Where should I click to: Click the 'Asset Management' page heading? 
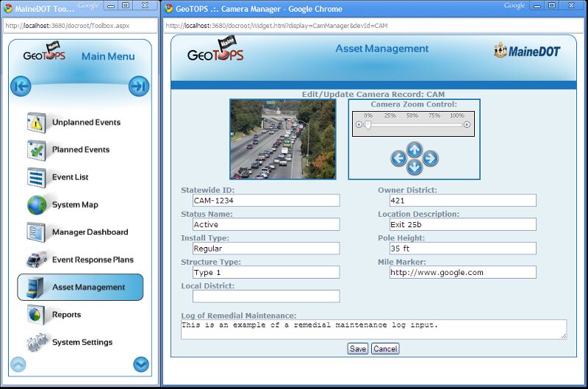(381, 49)
